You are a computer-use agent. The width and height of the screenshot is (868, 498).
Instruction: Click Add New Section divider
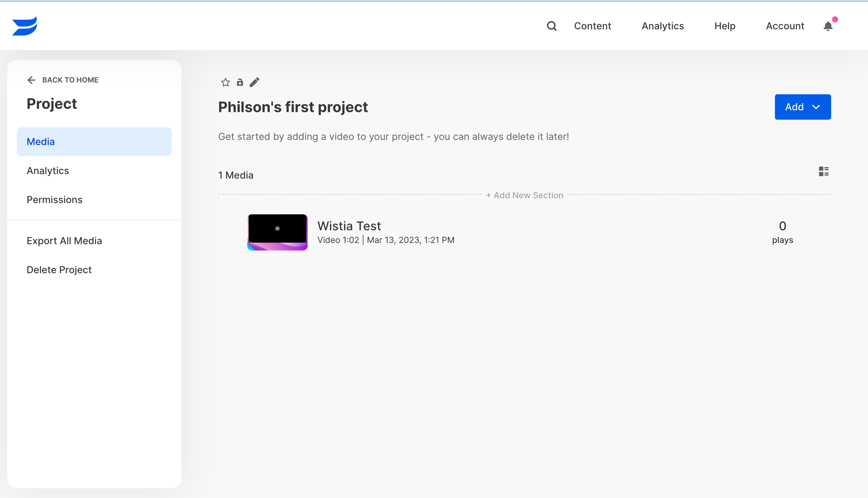(x=524, y=195)
